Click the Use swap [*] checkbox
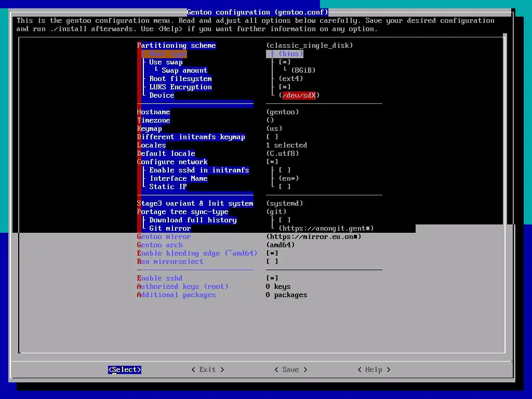Viewport: 532px width, 399px height. pos(285,62)
